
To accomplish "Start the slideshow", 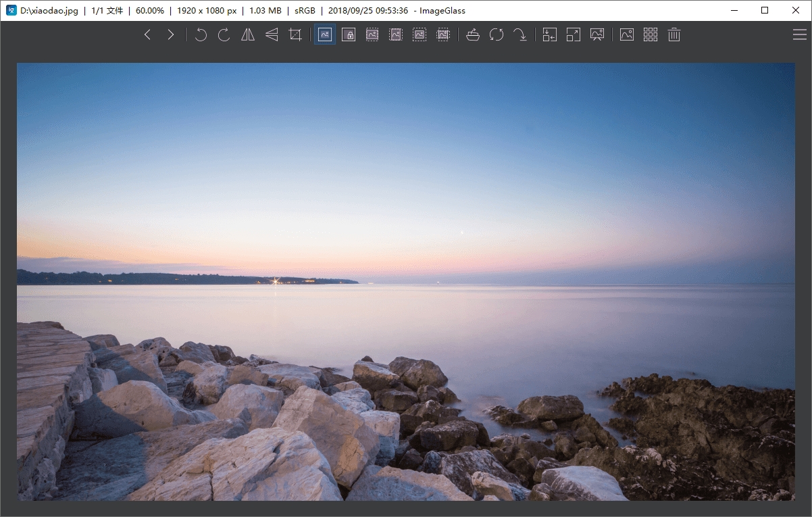I will [x=598, y=34].
